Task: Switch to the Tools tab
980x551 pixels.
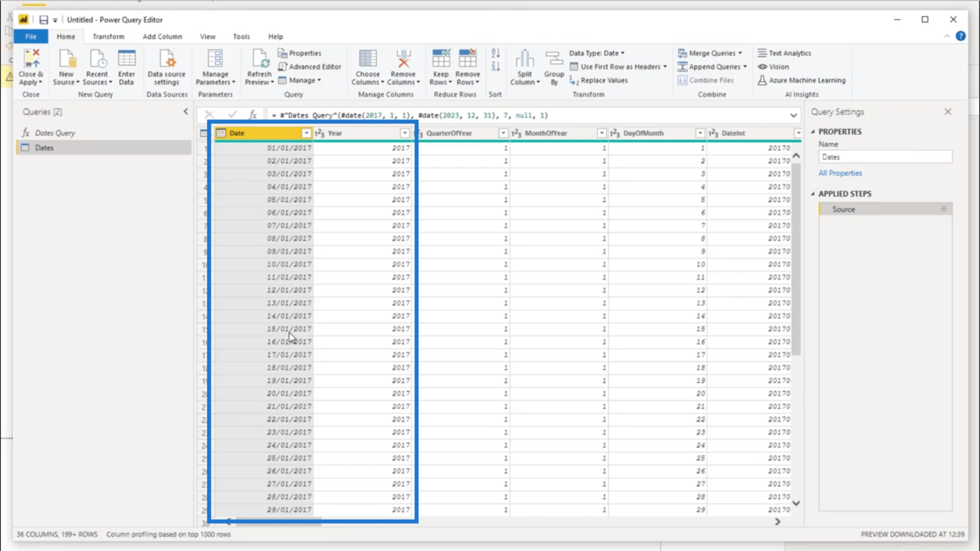Action: tap(241, 36)
